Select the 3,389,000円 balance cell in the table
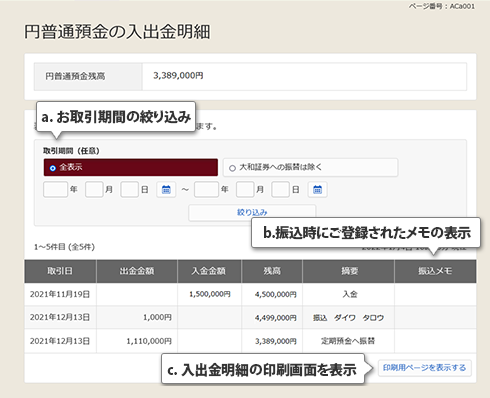The height and width of the screenshot is (398, 490). point(272,341)
